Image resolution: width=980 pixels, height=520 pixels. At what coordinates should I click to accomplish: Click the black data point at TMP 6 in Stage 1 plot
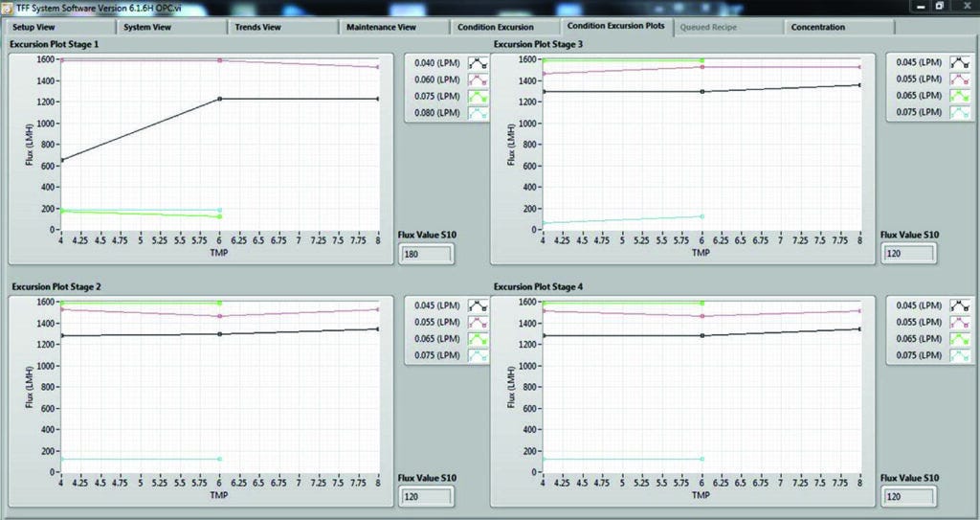[220, 99]
